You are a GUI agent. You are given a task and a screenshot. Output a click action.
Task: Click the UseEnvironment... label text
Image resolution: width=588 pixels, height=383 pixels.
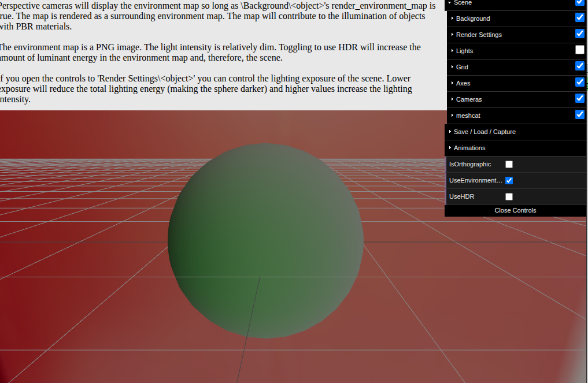(475, 180)
